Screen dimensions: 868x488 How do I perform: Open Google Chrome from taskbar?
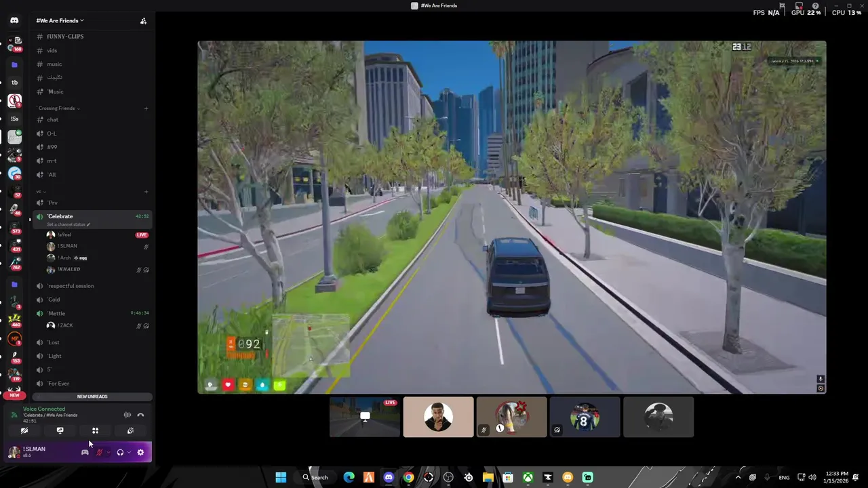(x=408, y=477)
